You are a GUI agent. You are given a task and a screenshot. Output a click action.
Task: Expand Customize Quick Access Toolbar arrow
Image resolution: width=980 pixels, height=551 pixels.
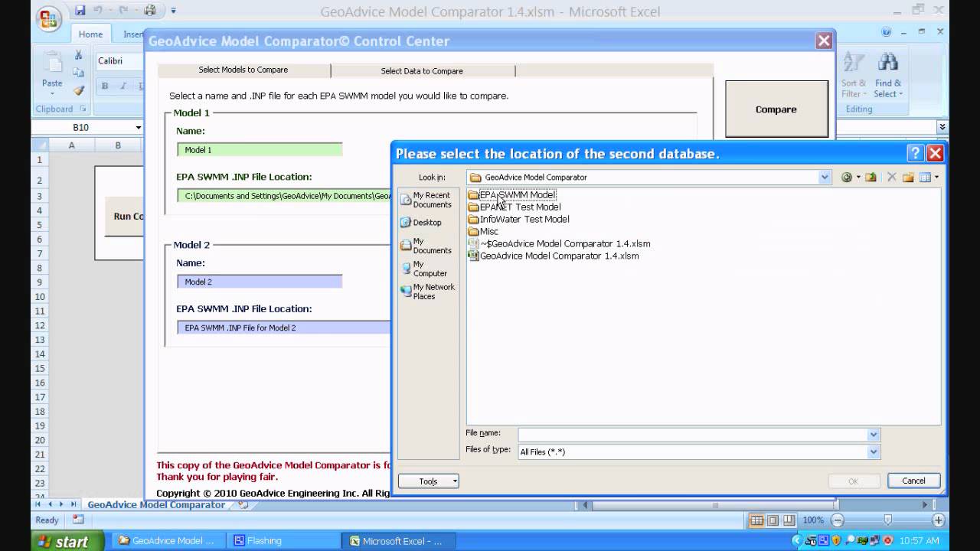(173, 11)
